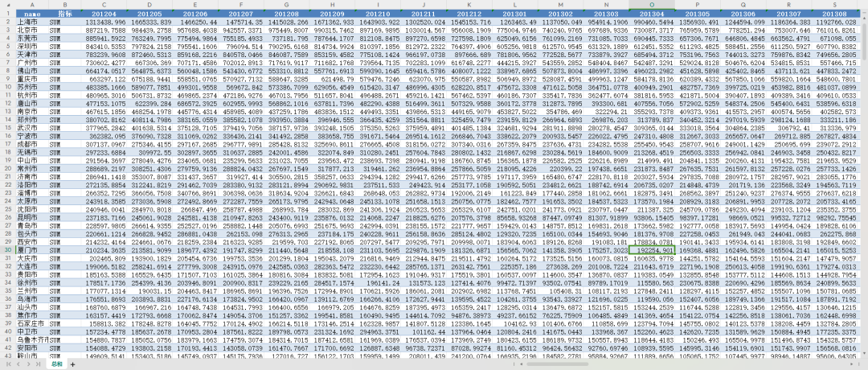The width and height of the screenshot is (868, 370).
Task: Select the 佛山市 cell
Action: [x=33, y=71]
